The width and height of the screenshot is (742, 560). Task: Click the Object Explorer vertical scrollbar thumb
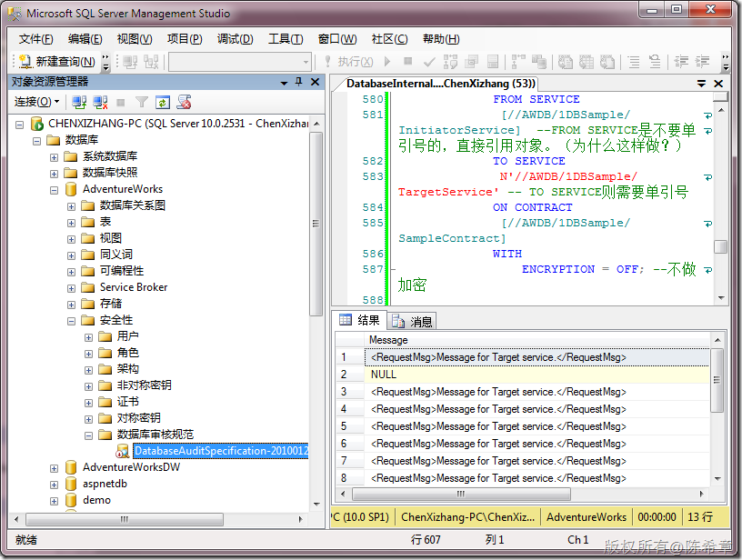316,224
